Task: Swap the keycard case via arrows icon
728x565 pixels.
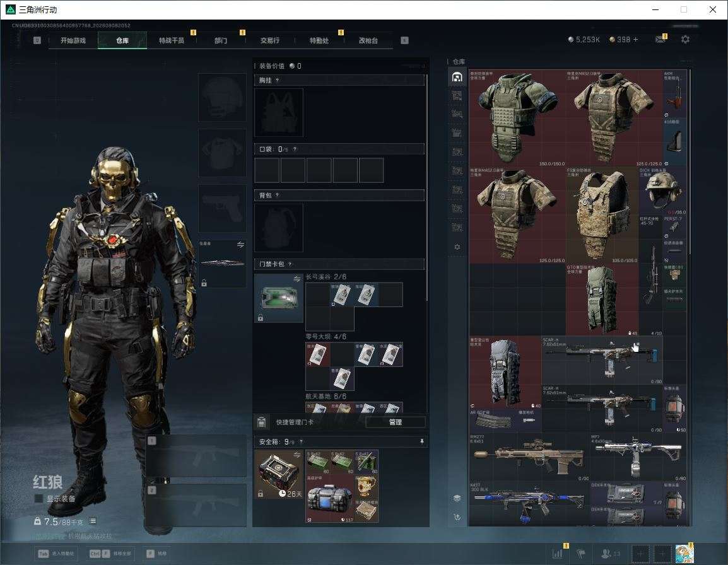Action: pos(296,279)
